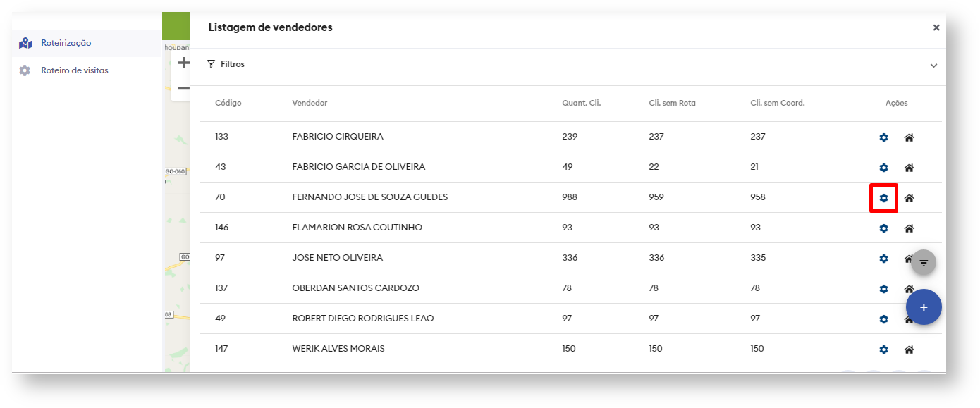The height and width of the screenshot is (408, 980).
Task: Select Roteiro de visitas menu item
Action: [74, 70]
